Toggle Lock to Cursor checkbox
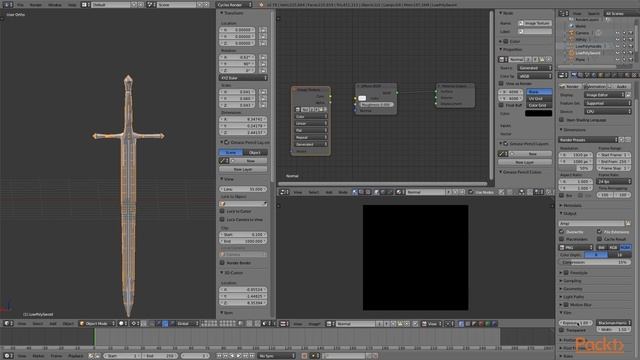 pyautogui.click(x=222, y=211)
